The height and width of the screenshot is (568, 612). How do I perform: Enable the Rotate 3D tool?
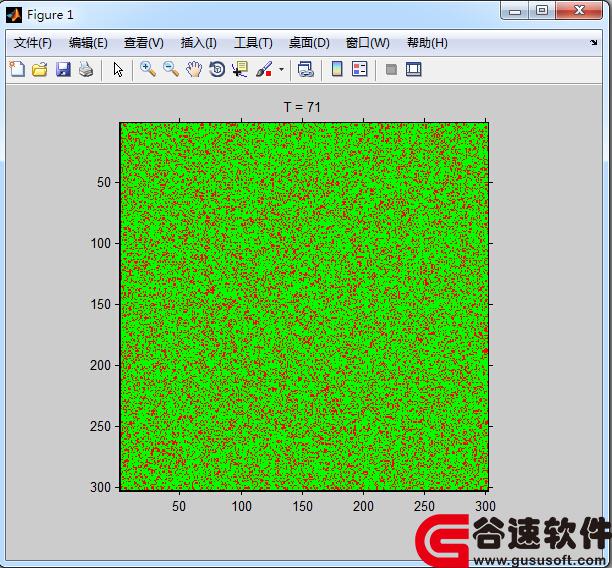pos(217,69)
